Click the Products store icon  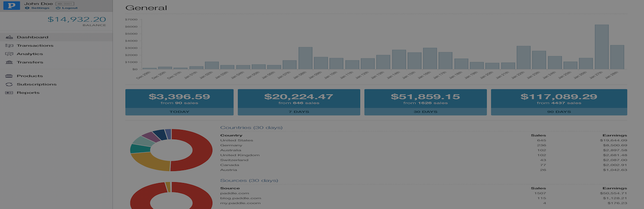coord(9,76)
